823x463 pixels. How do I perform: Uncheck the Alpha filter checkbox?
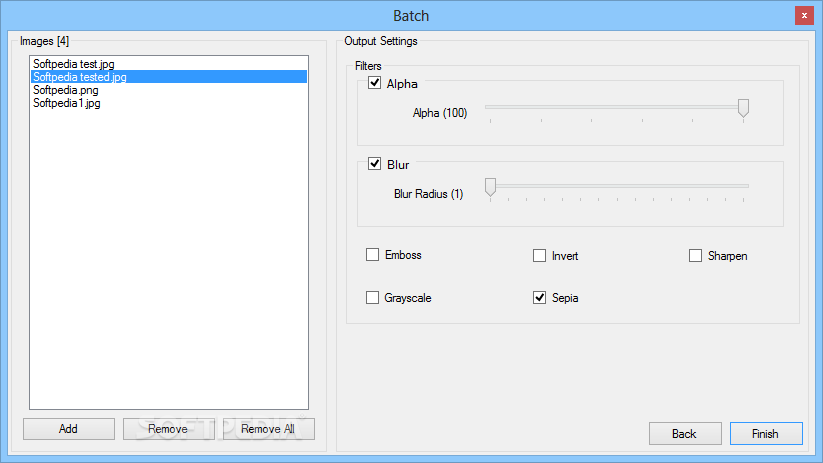374,83
